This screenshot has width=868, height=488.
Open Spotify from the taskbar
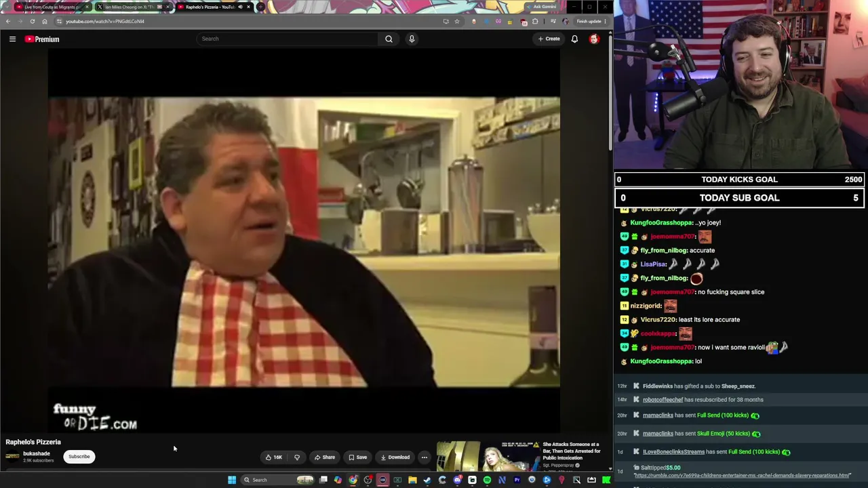[487, 480]
